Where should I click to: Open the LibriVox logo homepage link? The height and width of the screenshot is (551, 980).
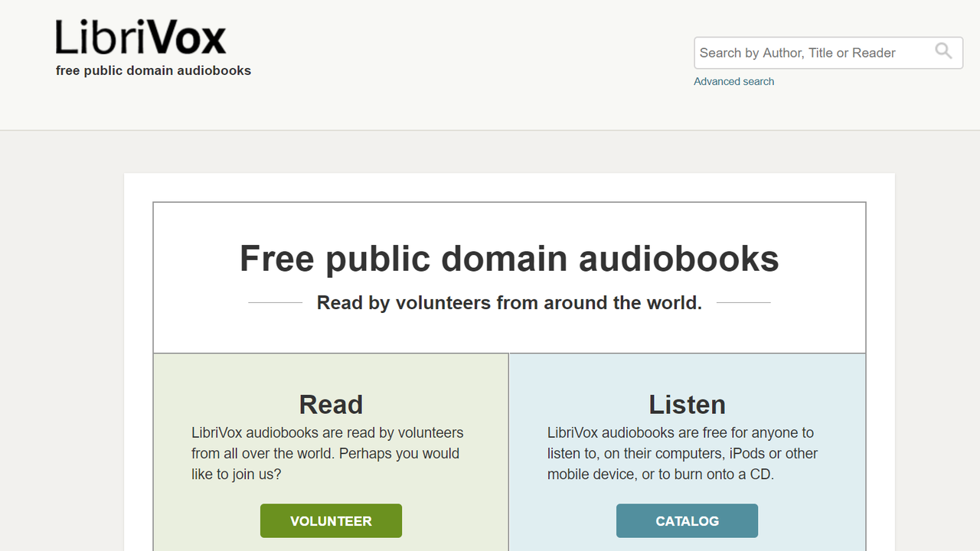tap(141, 37)
